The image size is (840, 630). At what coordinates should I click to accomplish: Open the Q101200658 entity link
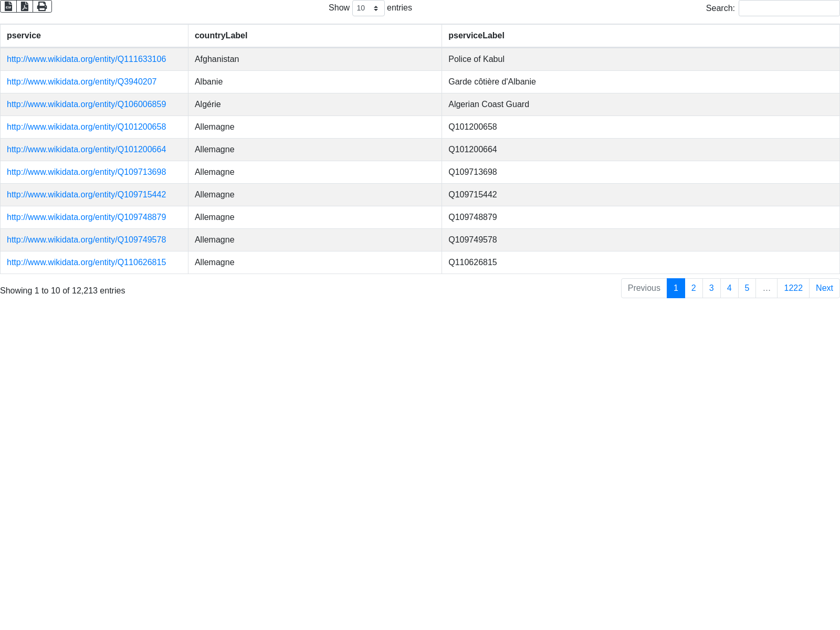coord(86,127)
